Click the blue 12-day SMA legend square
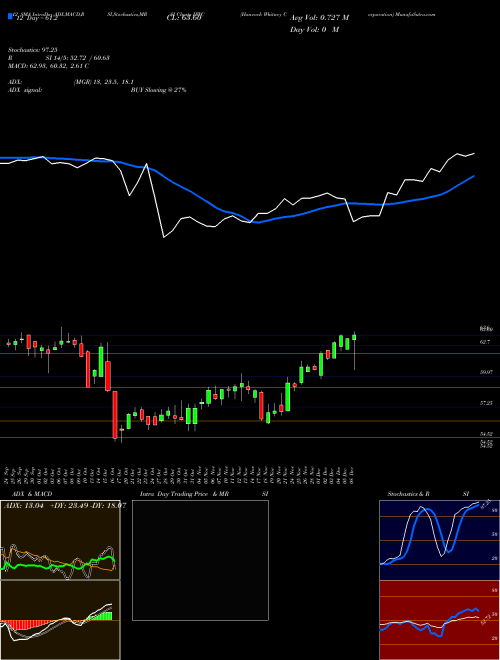 [x=11, y=16]
